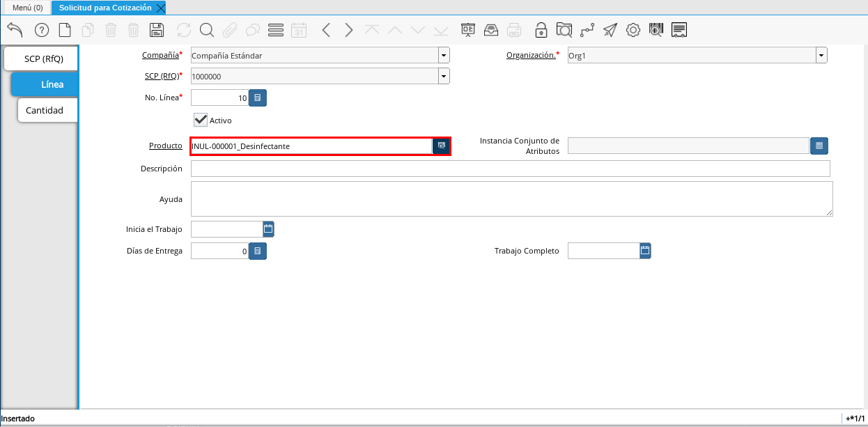Click the Inicia el Trabajo date field

pyautogui.click(x=227, y=228)
